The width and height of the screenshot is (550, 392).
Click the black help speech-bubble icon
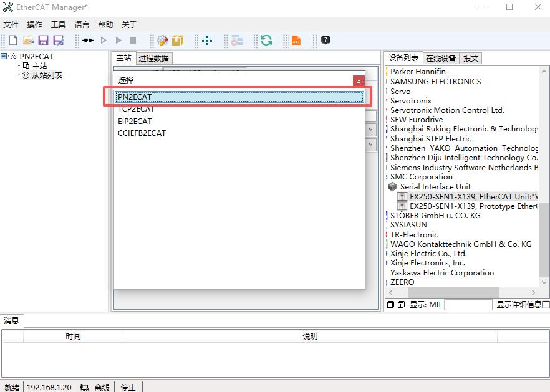pyautogui.click(x=326, y=41)
